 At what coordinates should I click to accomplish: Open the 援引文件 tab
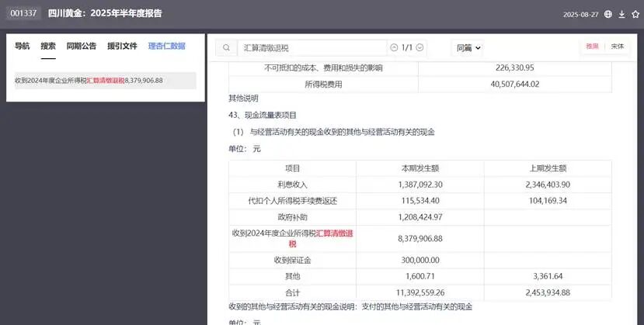122,46
